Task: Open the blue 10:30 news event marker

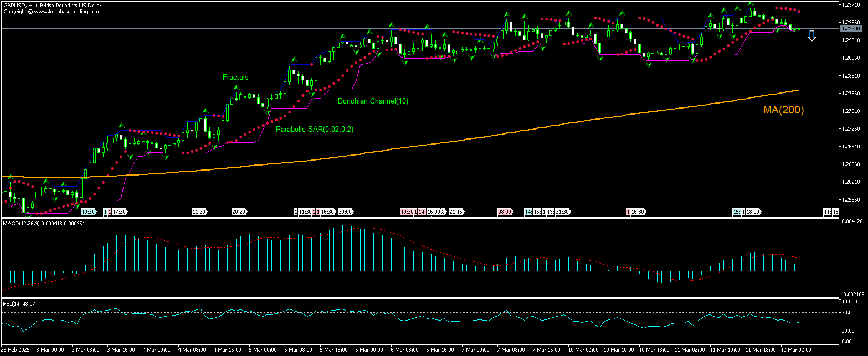Action: coord(88,212)
